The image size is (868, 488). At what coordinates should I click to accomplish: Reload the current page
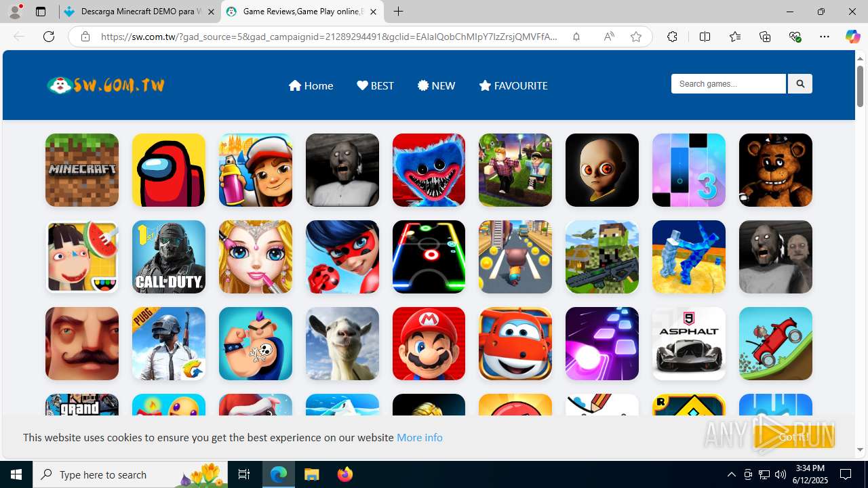click(49, 37)
